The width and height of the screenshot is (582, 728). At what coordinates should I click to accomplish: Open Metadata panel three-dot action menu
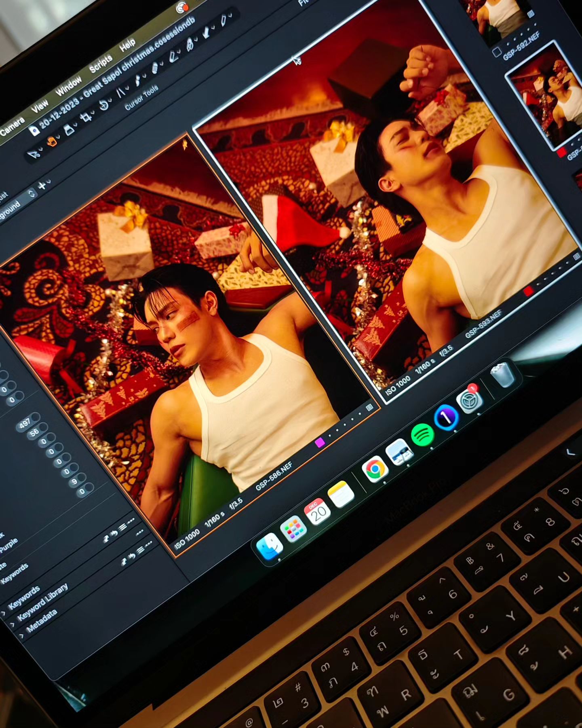(148, 543)
